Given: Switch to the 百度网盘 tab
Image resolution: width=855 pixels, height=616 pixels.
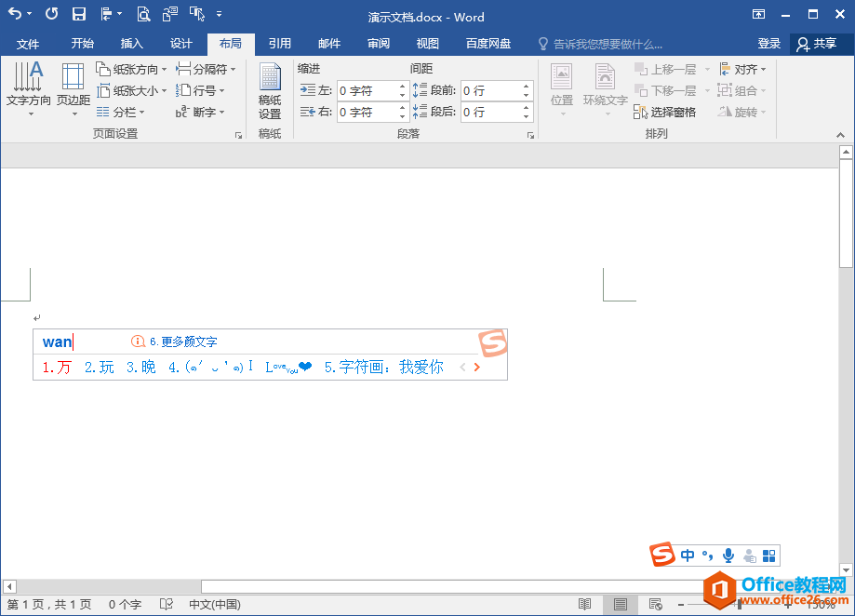Looking at the screenshot, I should click(x=488, y=44).
